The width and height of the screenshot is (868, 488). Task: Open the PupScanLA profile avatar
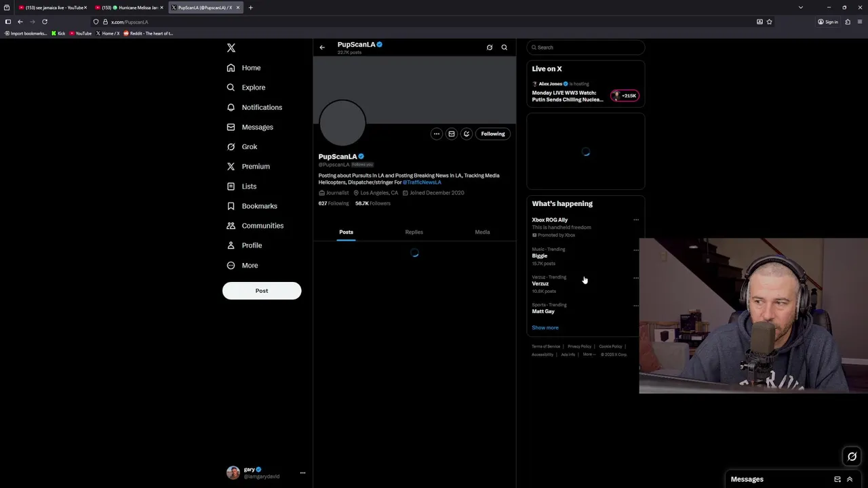click(342, 123)
